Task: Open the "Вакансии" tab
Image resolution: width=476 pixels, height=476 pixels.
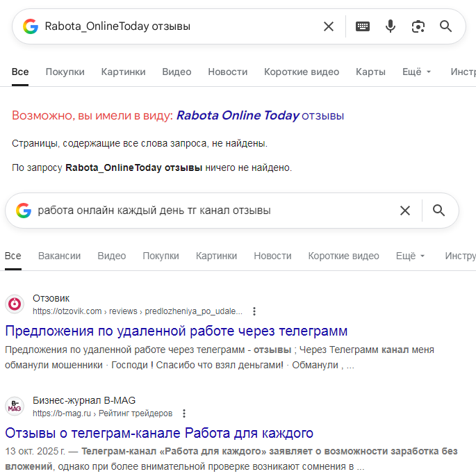Action: click(59, 256)
